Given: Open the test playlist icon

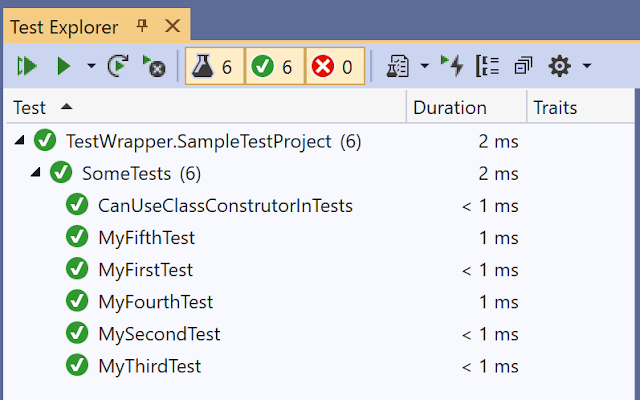Looking at the screenshot, I should pos(398,66).
